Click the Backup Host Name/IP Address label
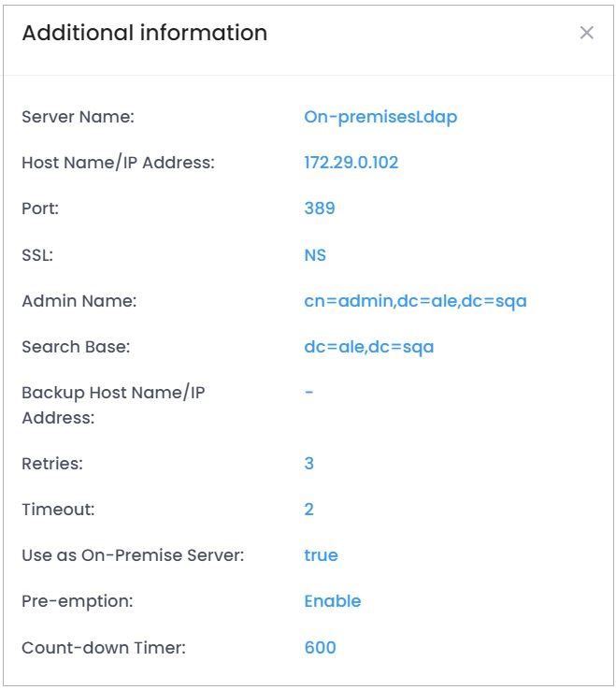Screen dimensions: 616x690 tap(113, 405)
